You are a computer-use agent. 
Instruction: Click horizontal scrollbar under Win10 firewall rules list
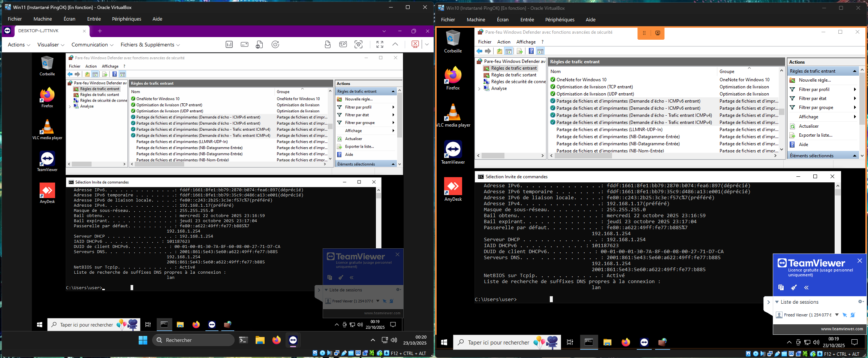pyautogui.click(x=583, y=156)
